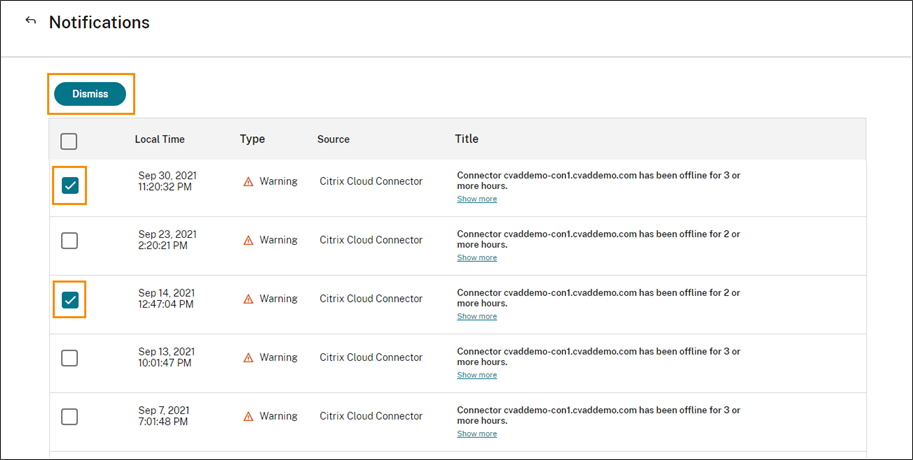Image resolution: width=913 pixels, height=460 pixels.
Task: Expand Show more on Sep 23 notification
Action: 477,258
